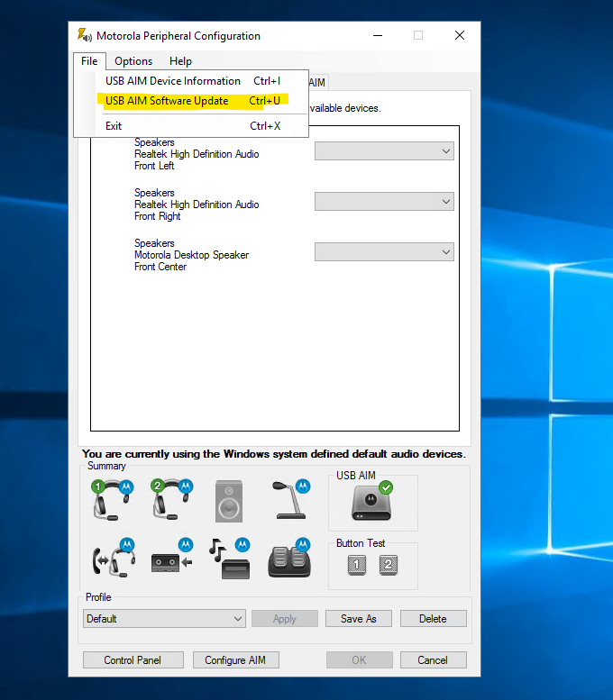This screenshot has width=613, height=700.
Task: Click the Apply button
Action: point(285,619)
